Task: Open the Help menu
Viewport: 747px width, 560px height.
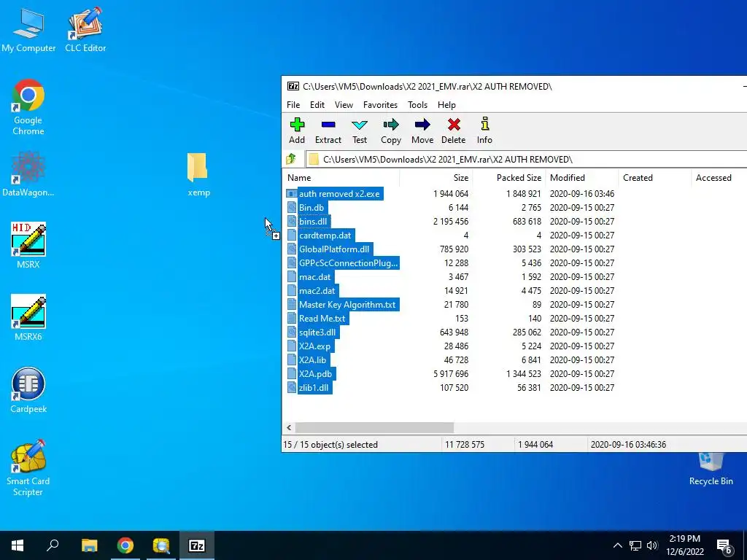Action: [x=447, y=105]
